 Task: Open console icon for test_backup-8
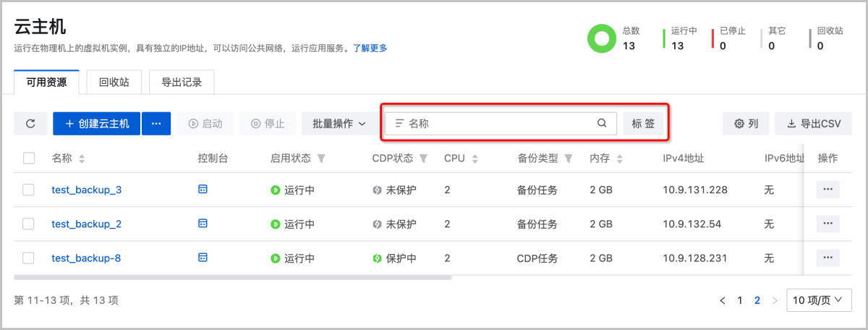coord(203,258)
